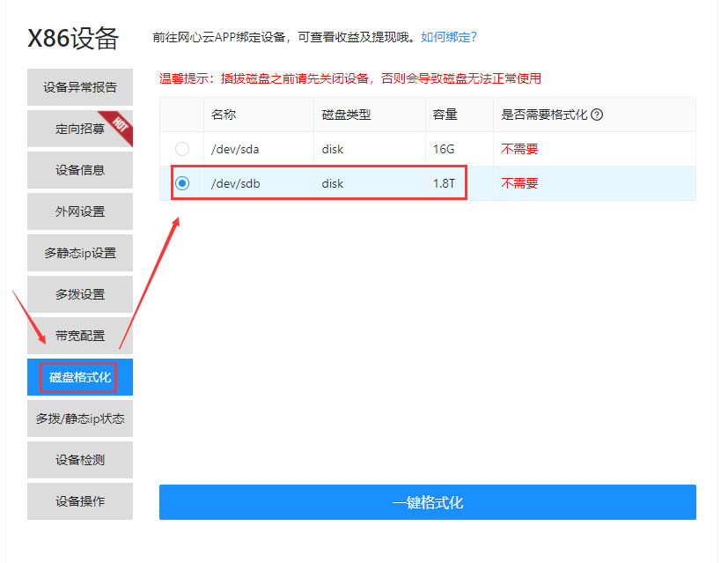
Task: Open 设备异常报告 in the sidebar
Action: 80,87
